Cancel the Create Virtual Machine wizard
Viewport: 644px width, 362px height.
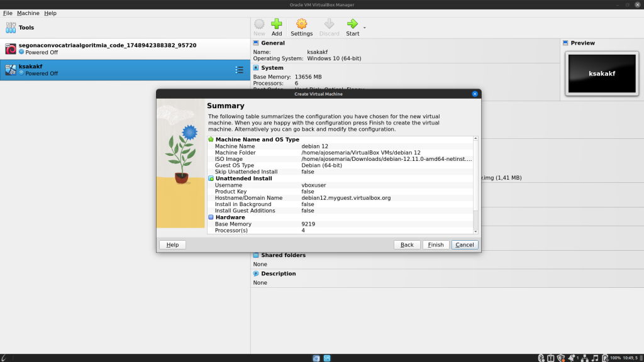(465, 244)
